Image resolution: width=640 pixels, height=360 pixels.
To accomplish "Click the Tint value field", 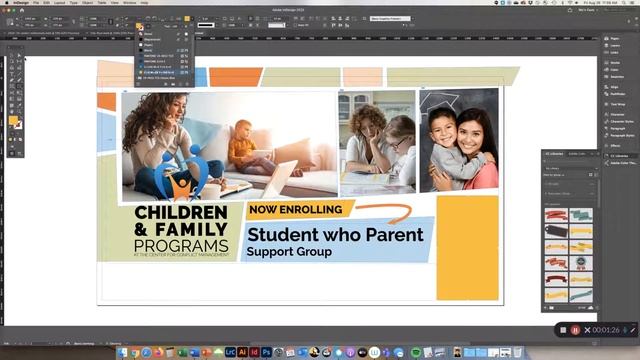I will point(174,26).
